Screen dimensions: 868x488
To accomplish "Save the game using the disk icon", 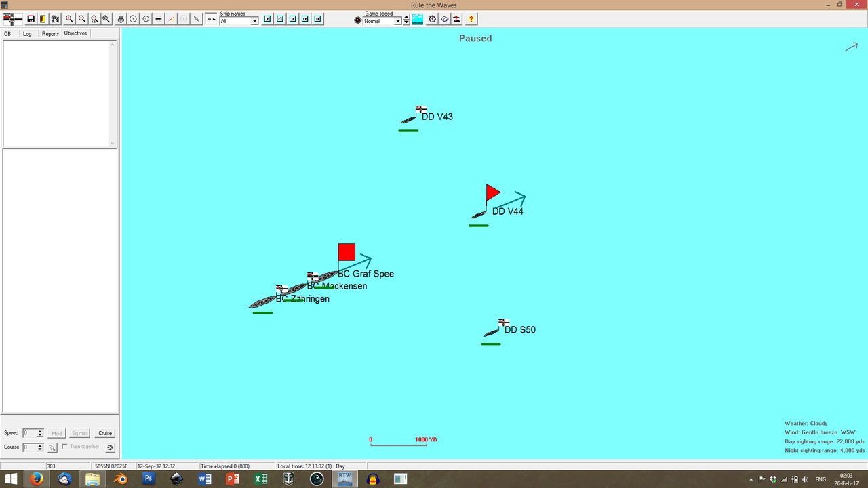I will point(30,19).
